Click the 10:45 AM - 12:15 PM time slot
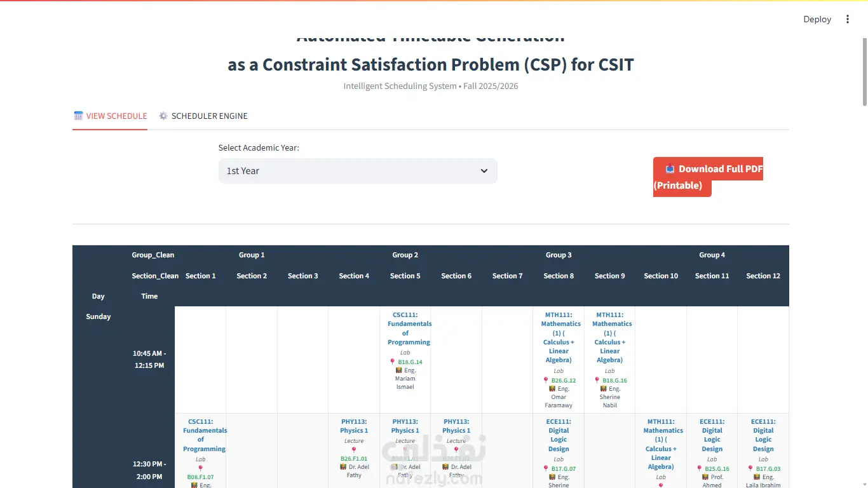Image resolution: width=868 pixels, height=488 pixels. (149, 359)
